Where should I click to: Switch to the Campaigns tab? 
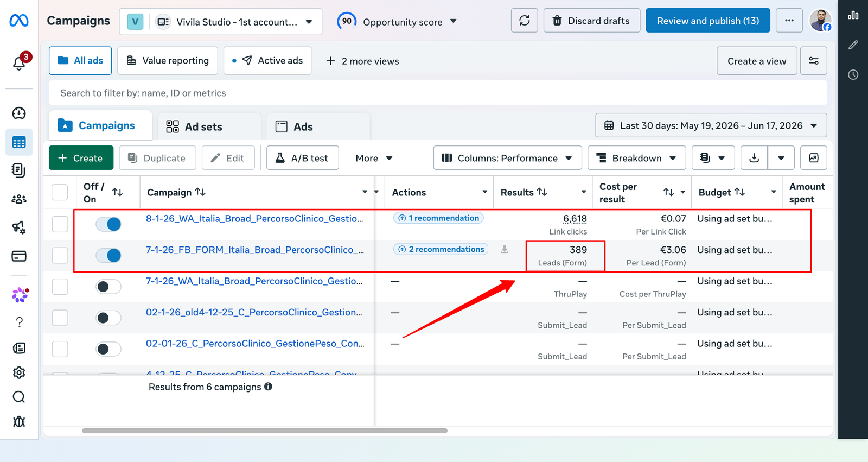click(100, 125)
